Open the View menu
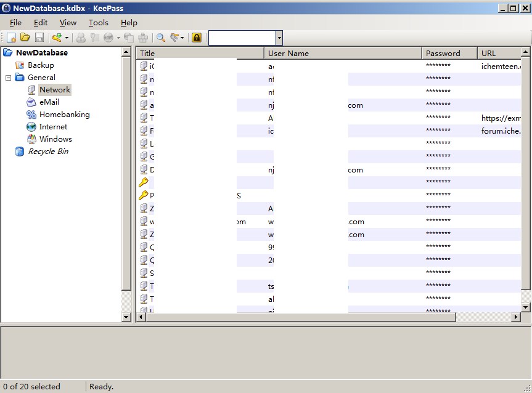 click(68, 23)
